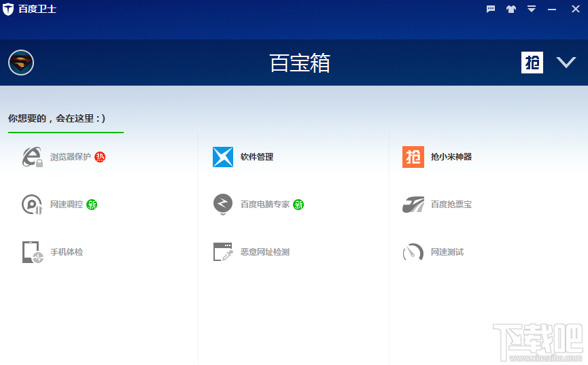Click the orange 抢 icon for 抢小米神器
Screen dimensions: 588x365
coord(413,157)
